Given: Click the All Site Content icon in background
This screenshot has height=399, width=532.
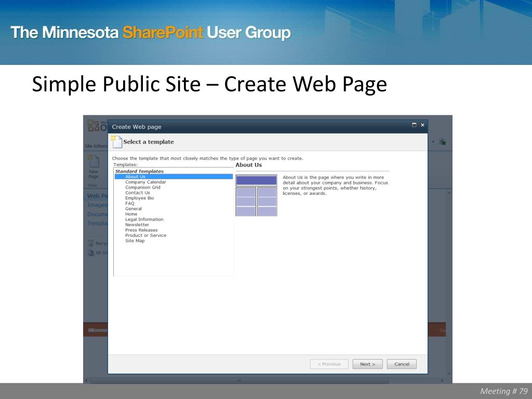Looking at the screenshot, I should point(90,253).
